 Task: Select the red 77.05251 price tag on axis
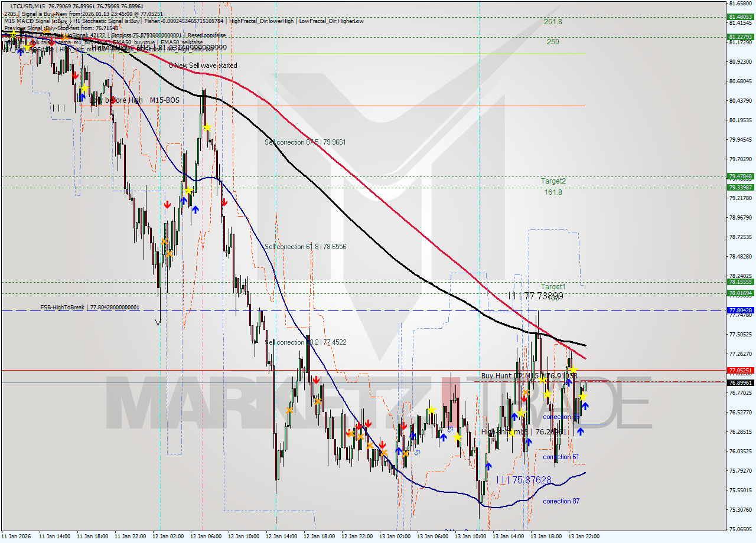742,371
